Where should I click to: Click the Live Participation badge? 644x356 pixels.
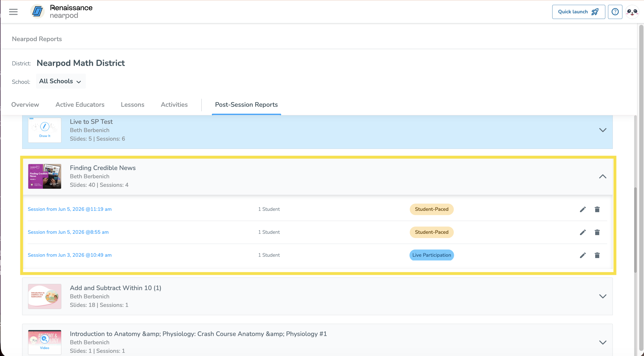coord(432,255)
